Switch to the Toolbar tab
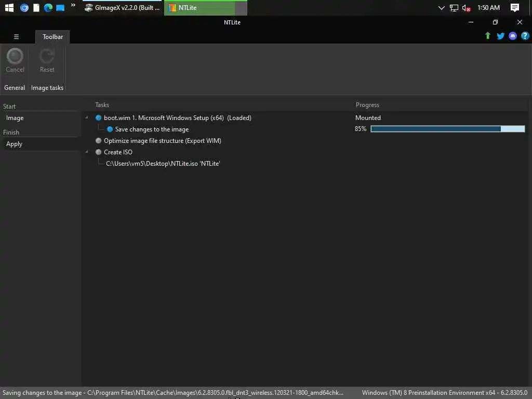 pyautogui.click(x=52, y=37)
